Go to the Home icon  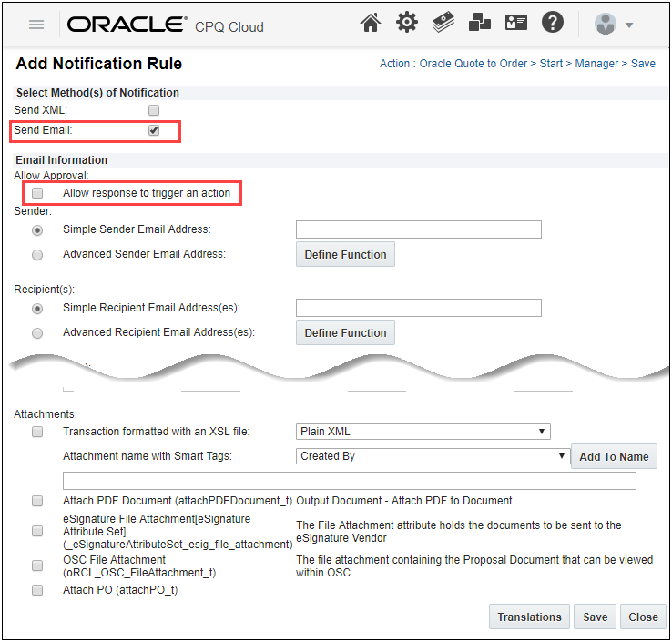coord(371,23)
